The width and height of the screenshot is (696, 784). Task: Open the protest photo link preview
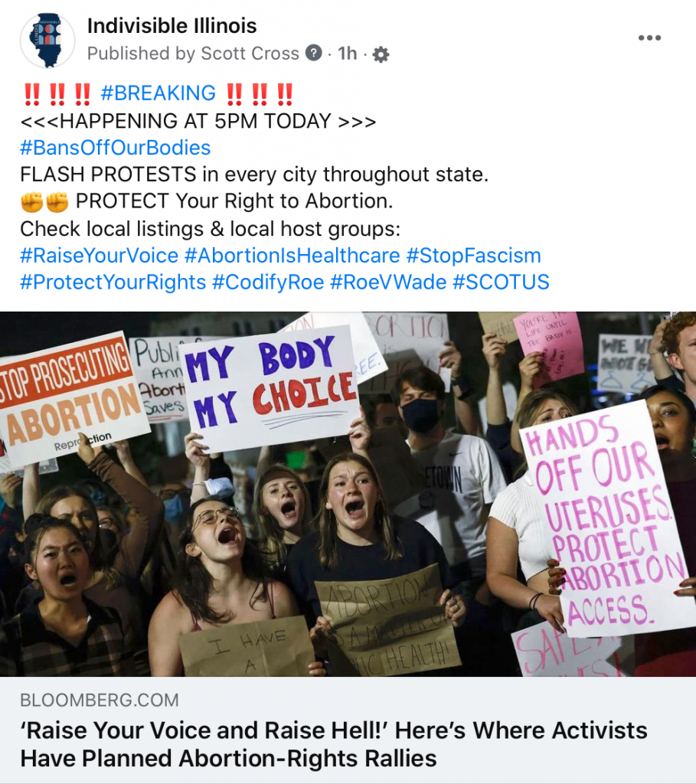(348, 494)
